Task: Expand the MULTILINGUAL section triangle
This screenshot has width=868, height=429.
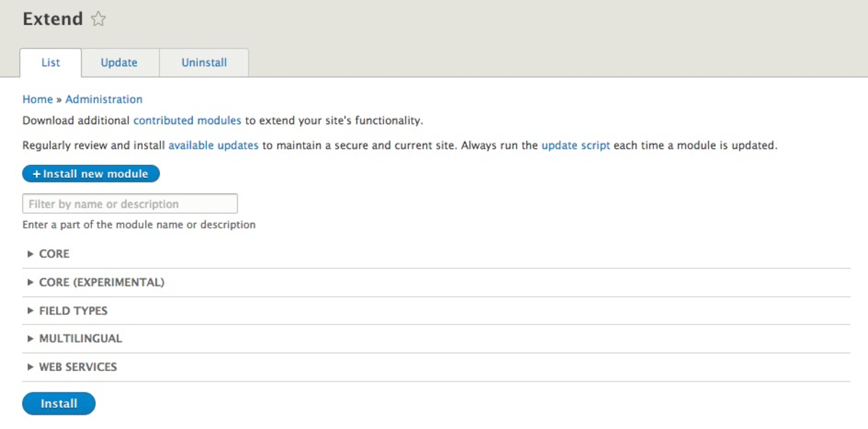Action: [30, 339]
